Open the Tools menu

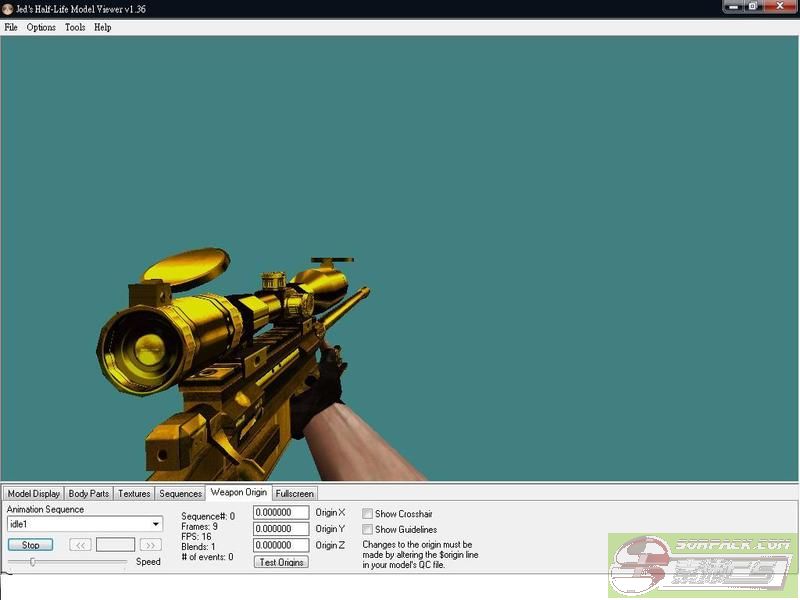coord(75,27)
